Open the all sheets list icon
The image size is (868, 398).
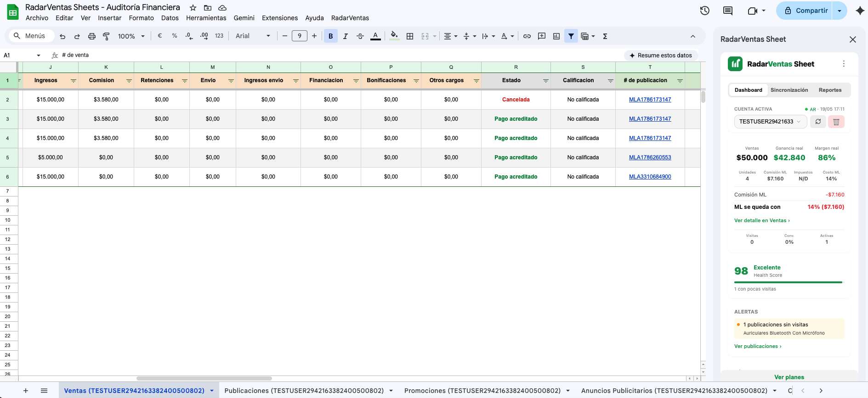coord(44,391)
